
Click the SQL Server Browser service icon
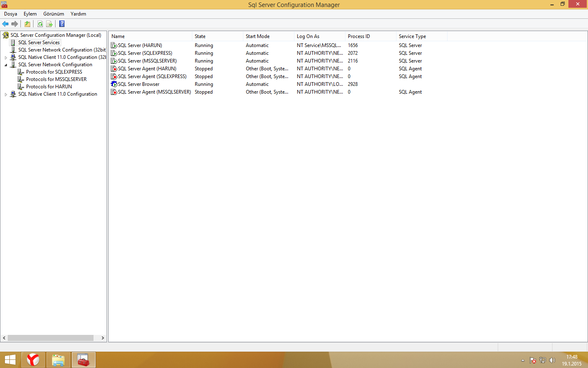tap(114, 84)
